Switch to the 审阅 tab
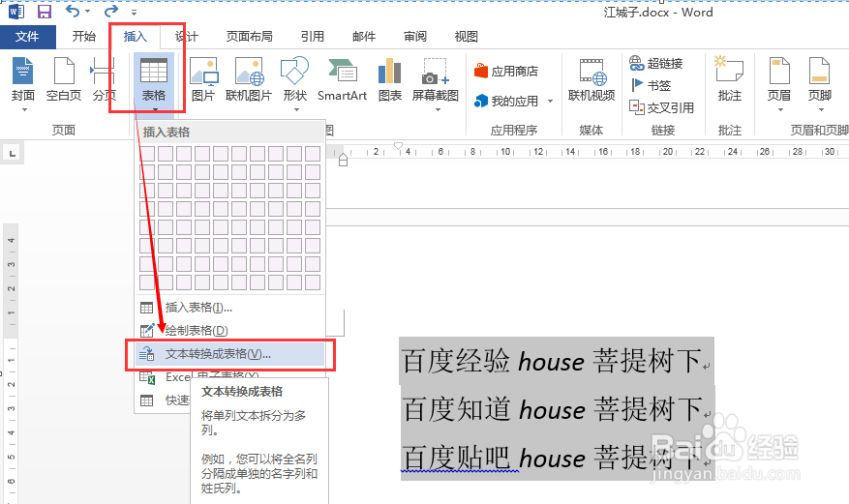849x504 pixels. (415, 36)
